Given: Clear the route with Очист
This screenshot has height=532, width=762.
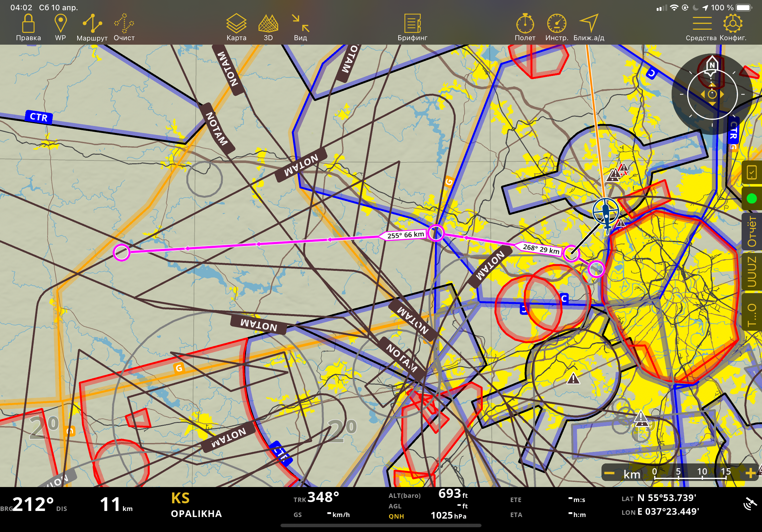Looking at the screenshot, I should coord(124,24).
